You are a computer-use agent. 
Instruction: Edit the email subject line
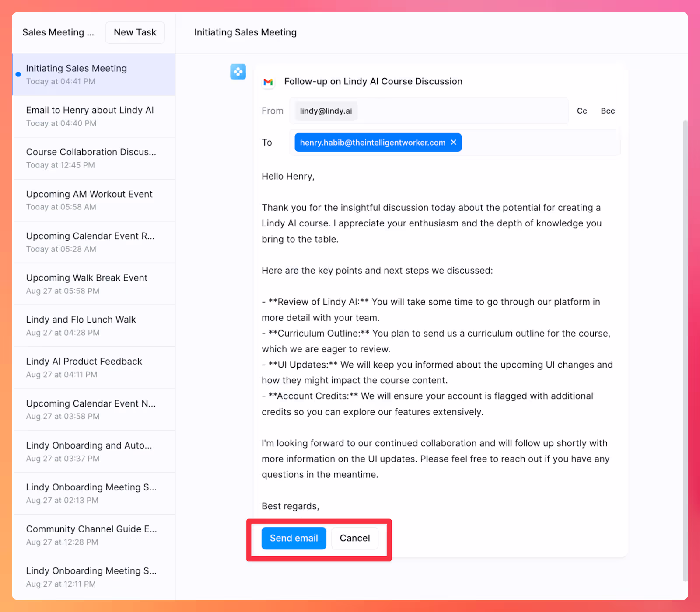tap(373, 81)
